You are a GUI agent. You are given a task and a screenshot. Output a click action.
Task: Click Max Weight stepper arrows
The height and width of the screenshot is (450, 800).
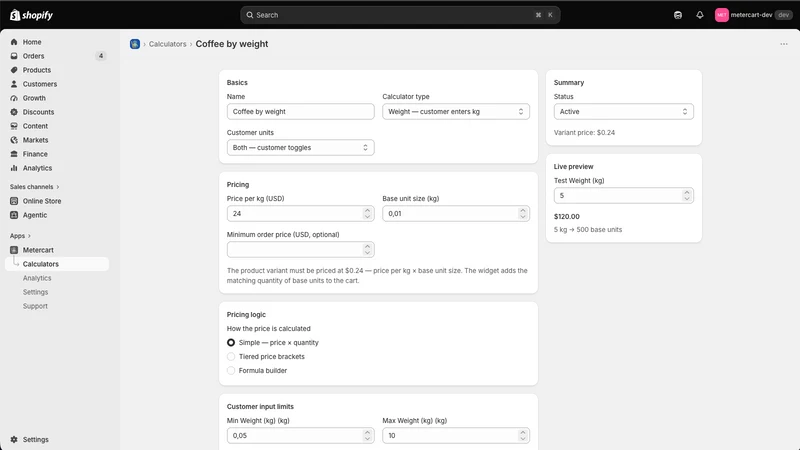(522, 435)
